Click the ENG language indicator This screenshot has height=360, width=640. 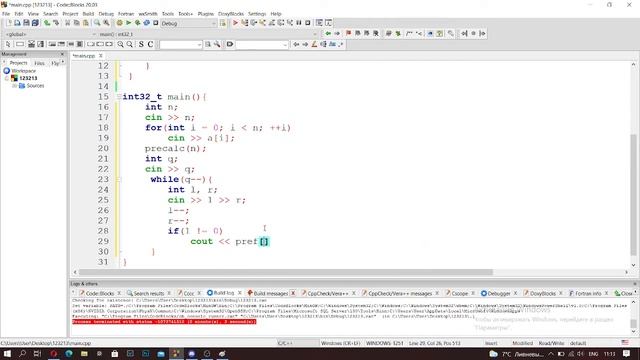point(593,353)
